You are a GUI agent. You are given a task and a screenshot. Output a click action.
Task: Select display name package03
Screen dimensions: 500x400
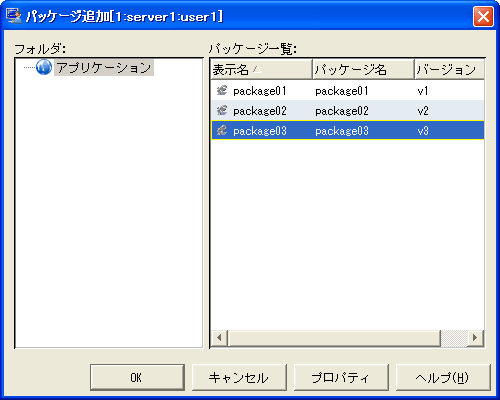point(260,131)
